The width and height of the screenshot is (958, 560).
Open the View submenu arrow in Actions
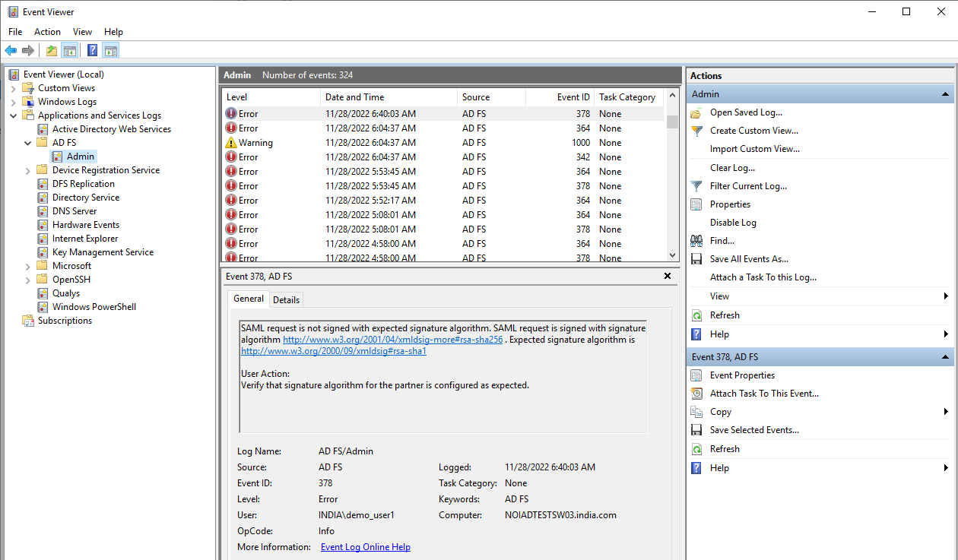(x=946, y=296)
